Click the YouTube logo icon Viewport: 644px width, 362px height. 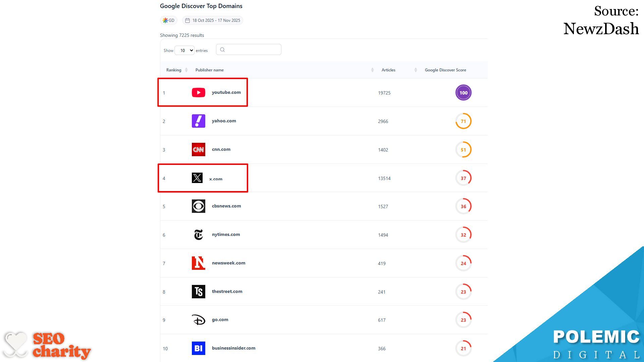tap(198, 93)
